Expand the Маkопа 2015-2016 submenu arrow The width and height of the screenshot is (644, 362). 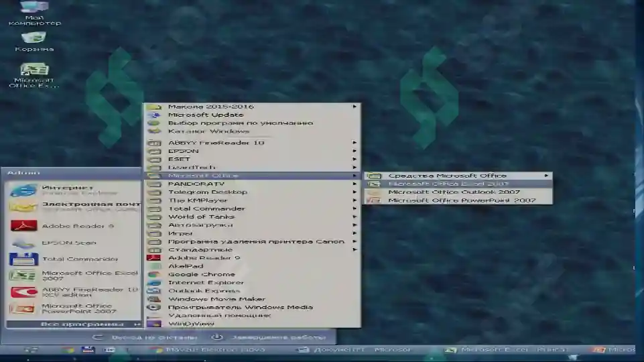point(354,107)
